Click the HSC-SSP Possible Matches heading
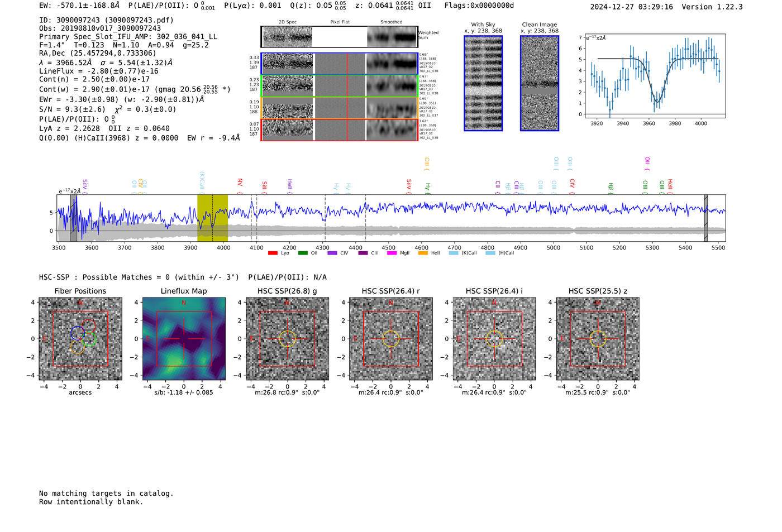Image resolution: width=782 pixels, height=532 pixels. pyautogui.click(x=183, y=277)
